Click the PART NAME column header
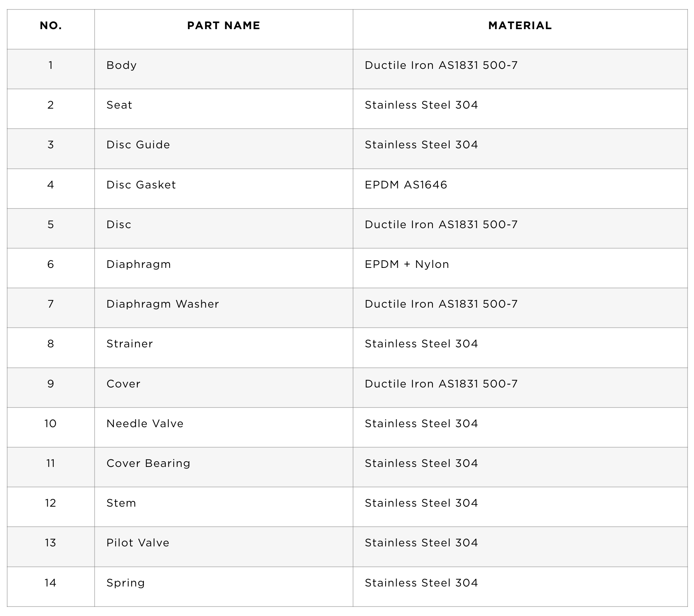 (224, 26)
